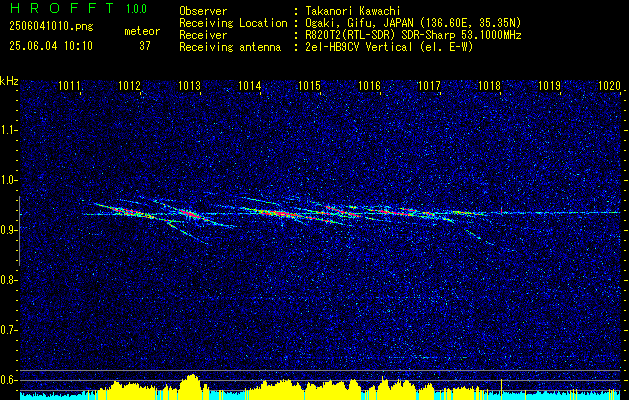Screen dimensions: 629x400
Task: Click the 1018 time axis label
Action: (489, 85)
